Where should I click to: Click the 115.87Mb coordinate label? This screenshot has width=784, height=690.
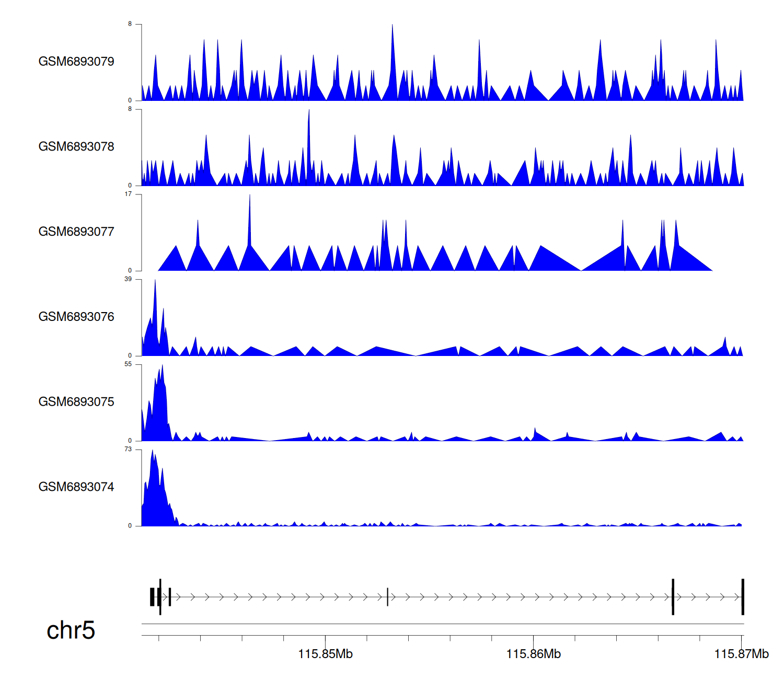(741, 654)
